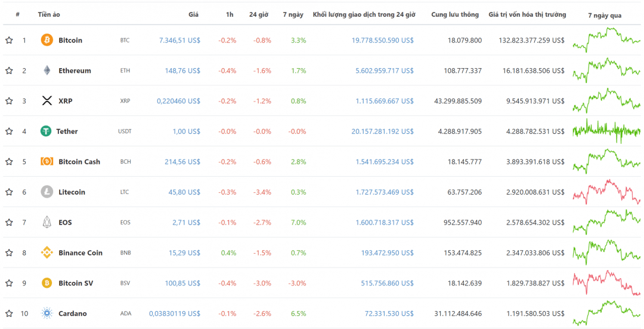Select Bitcoin market cap 132.823.377.259 US$

[532, 40]
